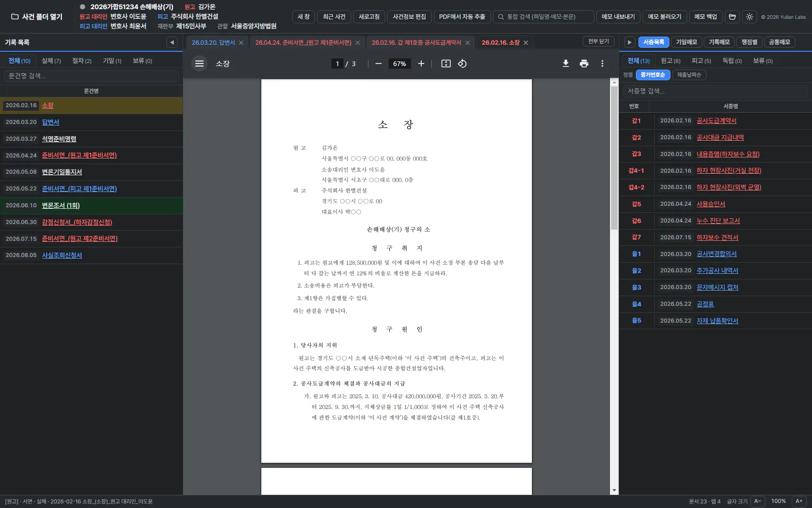Click the PDF zoom percentage field 67%
Screen dimensions: 812x508
pos(399,63)
